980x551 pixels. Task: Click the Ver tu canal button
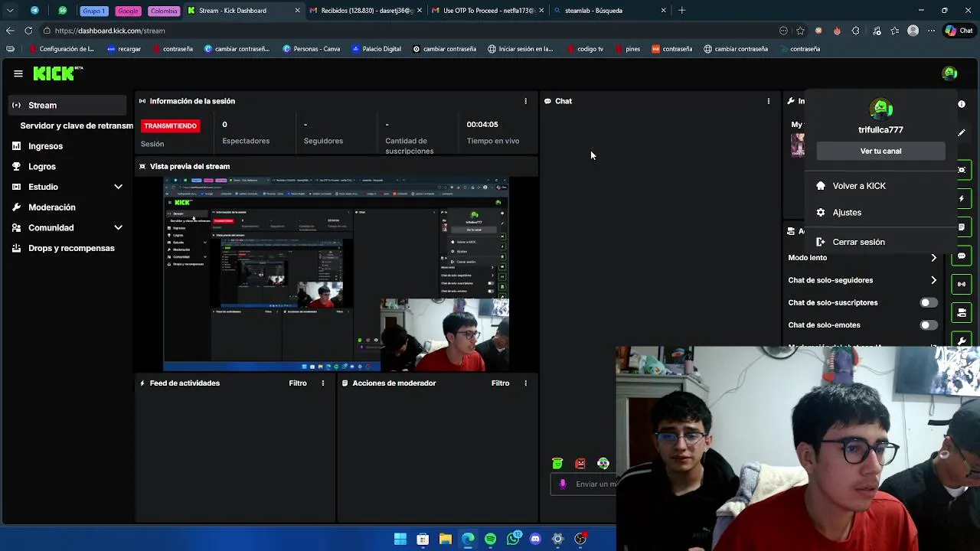[880, 152]
